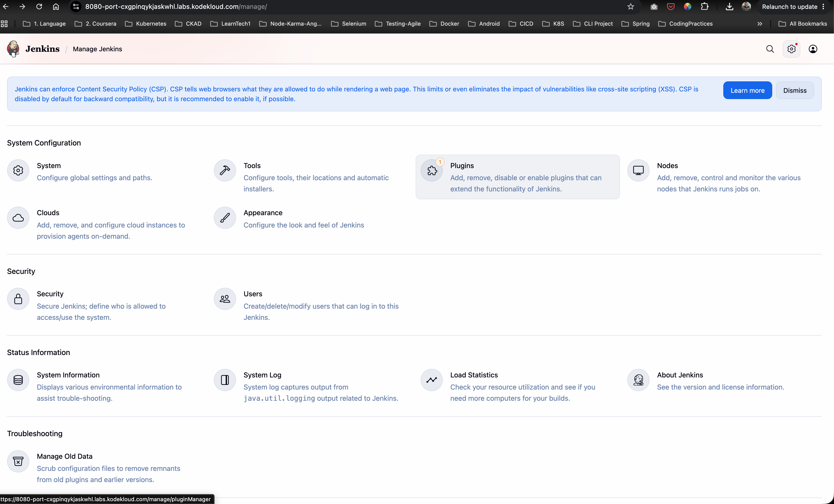Click the browser back arrow
Screen dimensions: 834x504
tap(5, 7)
